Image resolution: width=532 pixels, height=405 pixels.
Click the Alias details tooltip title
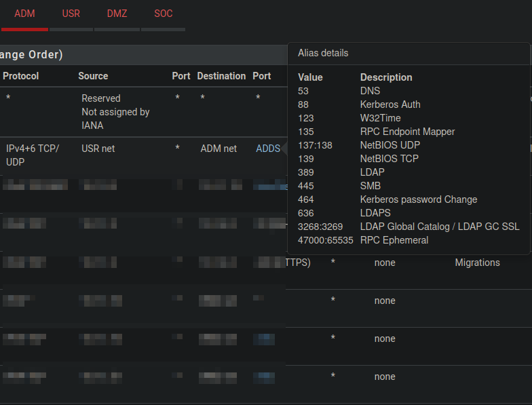(323, 53)
